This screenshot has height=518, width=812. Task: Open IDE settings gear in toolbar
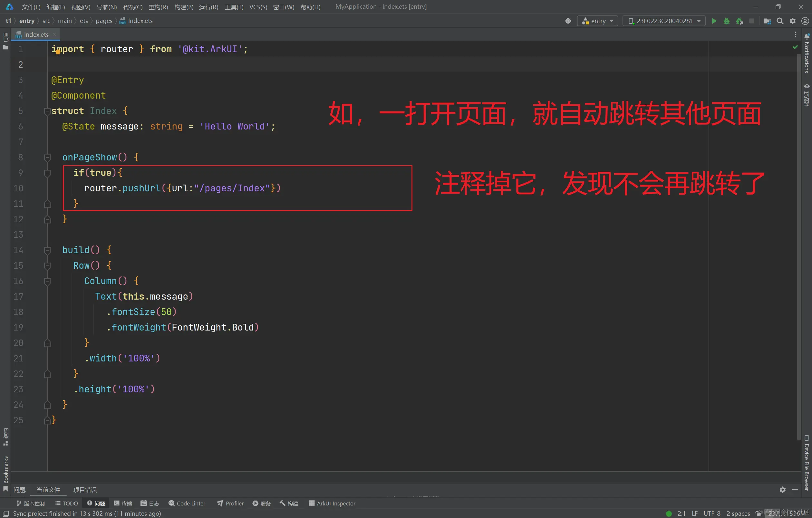792,21
